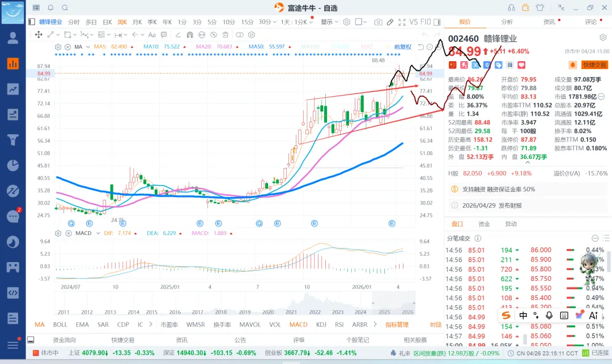The width and height of the screenshot is (612, 364).
Task: Click the drawing toolbar settings gear
Action: tap(252, 35)
